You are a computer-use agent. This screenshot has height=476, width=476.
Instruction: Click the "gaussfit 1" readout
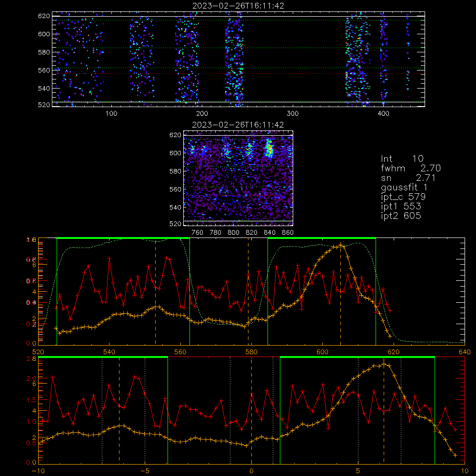pos(404,187)
